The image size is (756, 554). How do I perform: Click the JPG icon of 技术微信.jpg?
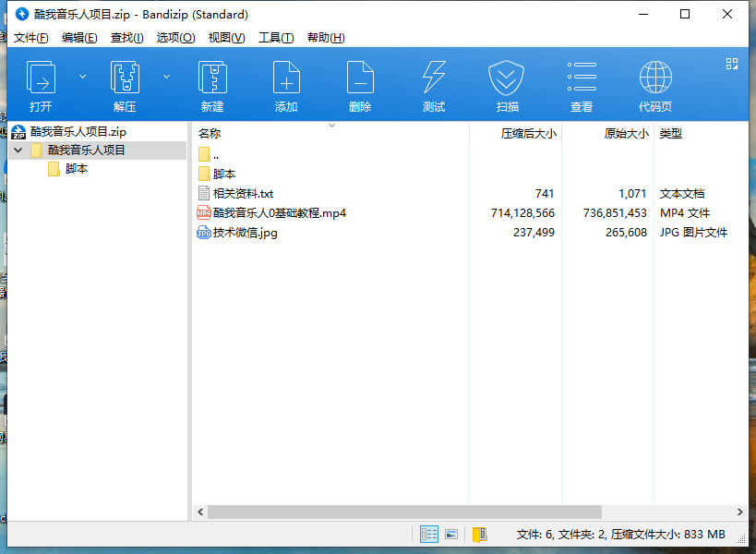pos(204,233)
